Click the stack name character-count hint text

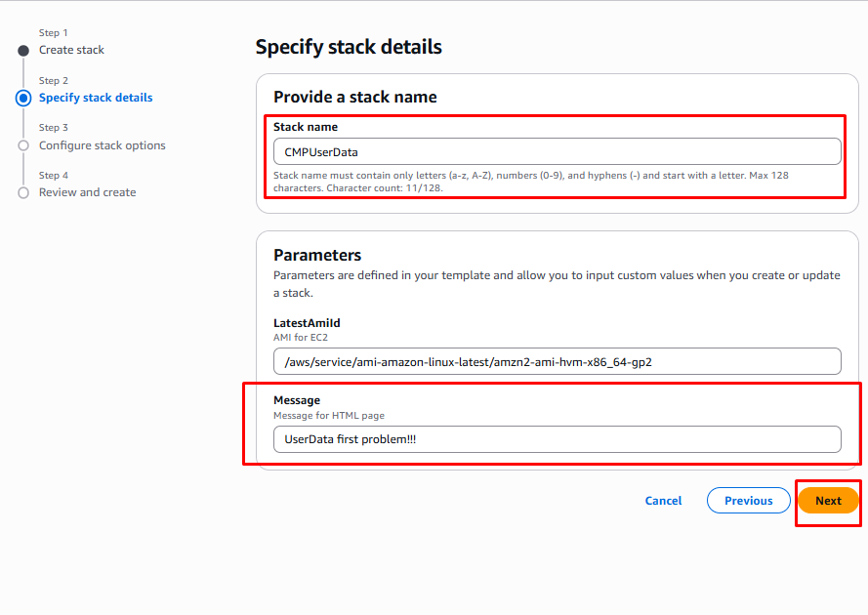(x=530, y=182)
